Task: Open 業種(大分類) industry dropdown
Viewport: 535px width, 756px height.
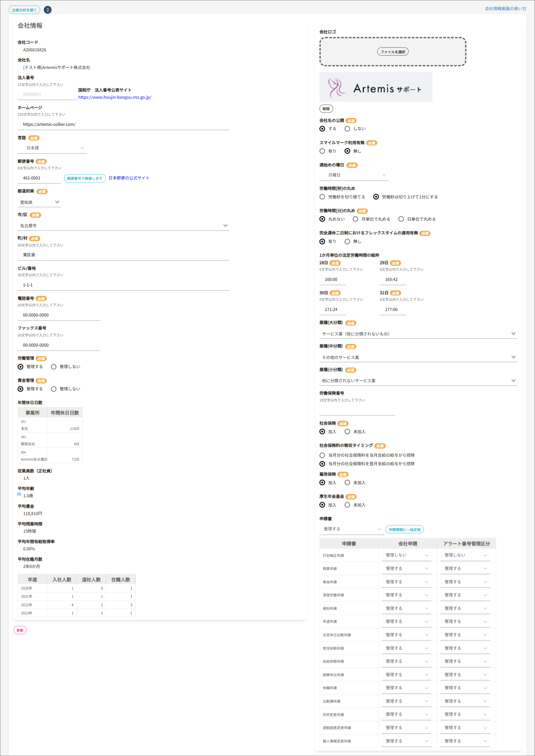Action: coord(418,334)
